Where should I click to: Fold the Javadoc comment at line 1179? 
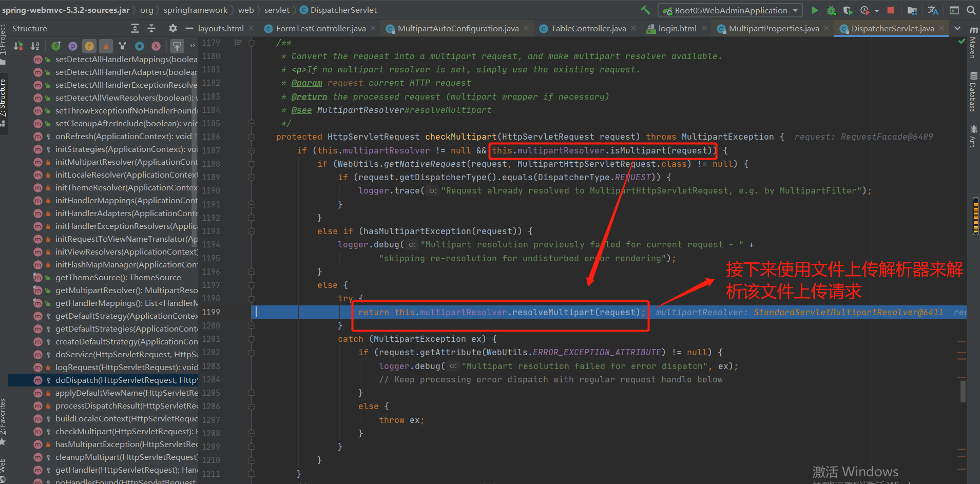[252, 43]
